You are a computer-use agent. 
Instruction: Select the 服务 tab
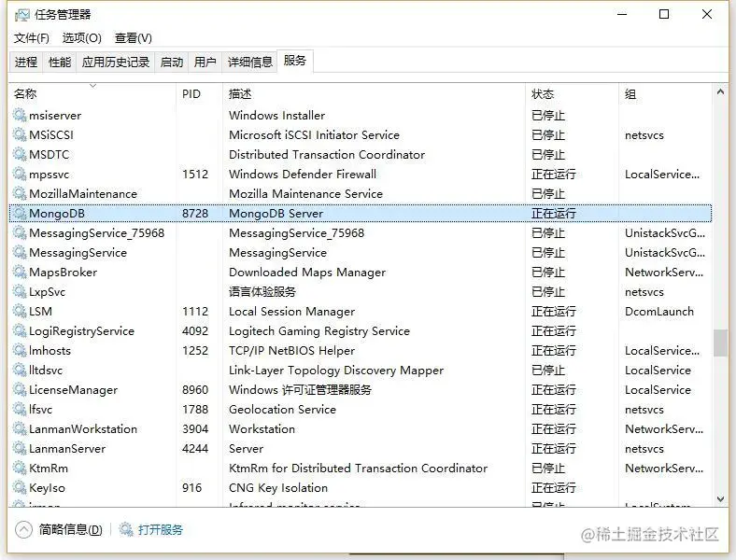click(x=295, y=61)
